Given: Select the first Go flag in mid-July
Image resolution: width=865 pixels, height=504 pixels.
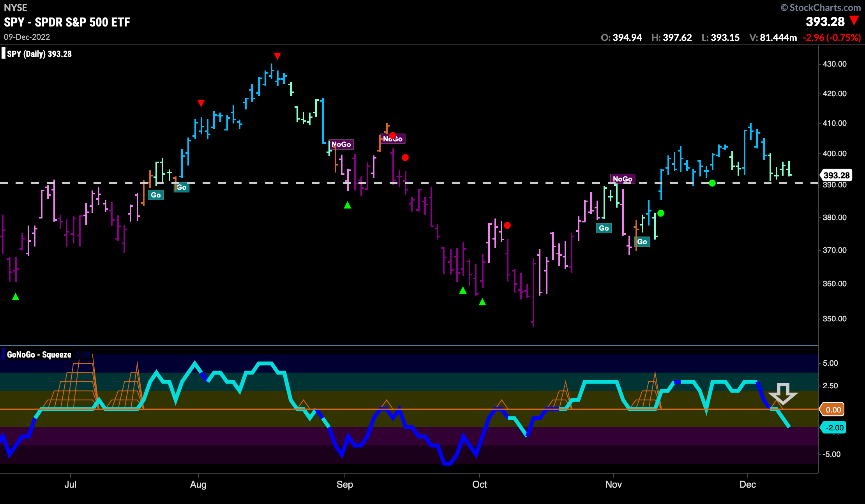Looking at the screenshot, I should tap(156, 195).
